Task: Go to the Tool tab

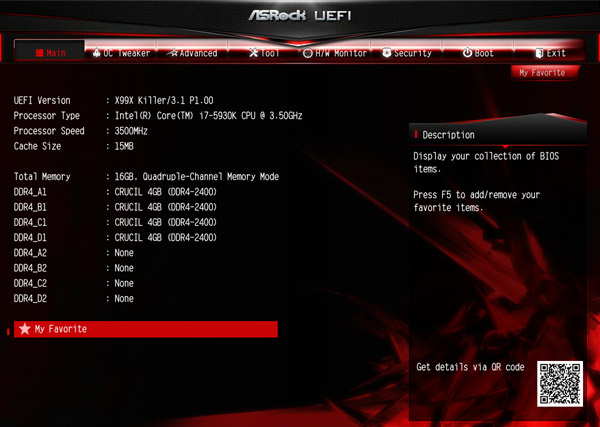Action: 264,52
